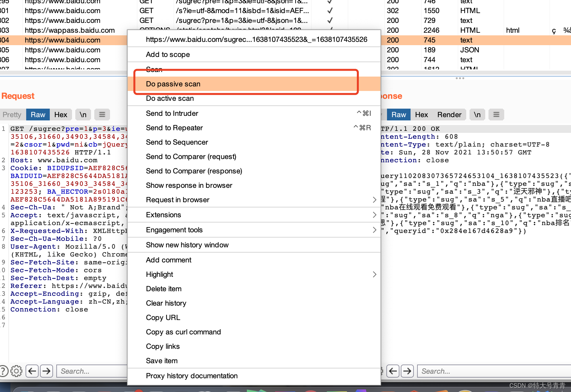Select Add comment menu entry
Viewport: 571px width, 392px height.
click(254, 260)
